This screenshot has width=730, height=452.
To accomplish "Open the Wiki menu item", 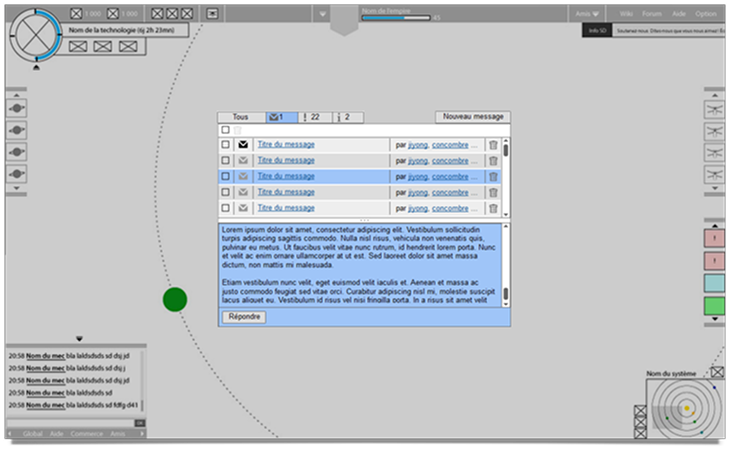I will (626, 14).
